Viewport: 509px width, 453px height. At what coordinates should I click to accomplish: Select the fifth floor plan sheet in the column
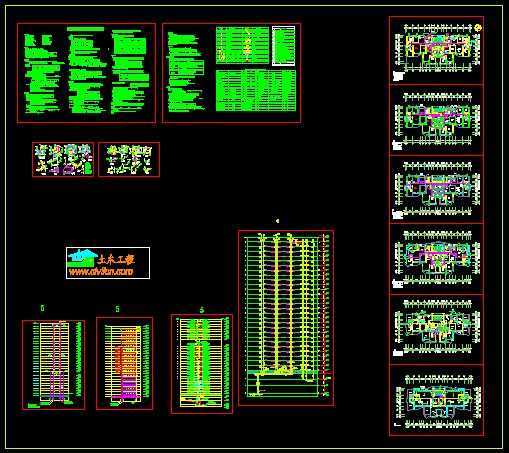click(x=436, y=329)
